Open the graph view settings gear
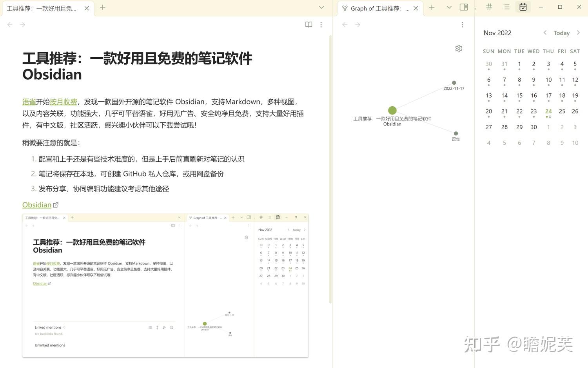 (459, 48)
